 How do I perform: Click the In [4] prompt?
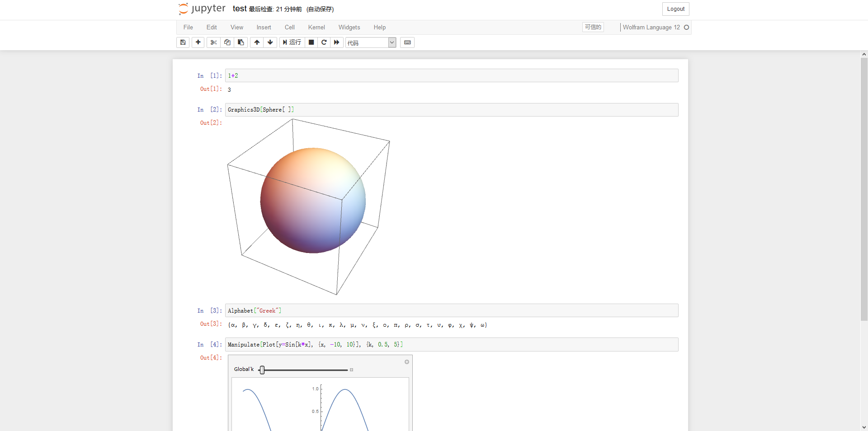[x=209, y=345]
